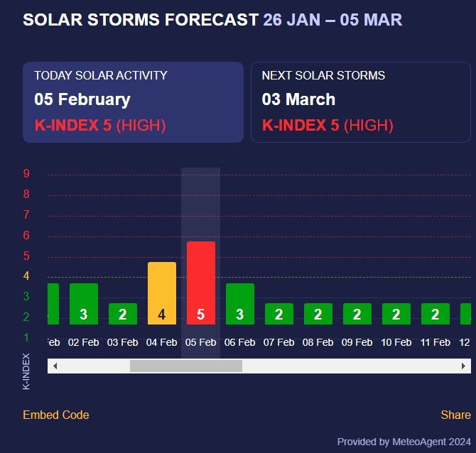
Task: Click the 05 Feb date label
Action: tap(200, 342)
